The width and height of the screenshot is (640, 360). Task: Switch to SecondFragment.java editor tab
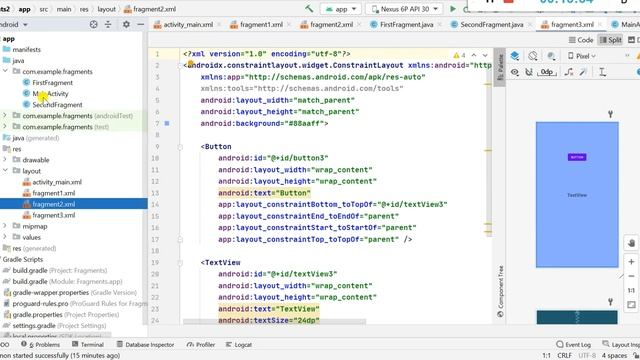[487, 24]
